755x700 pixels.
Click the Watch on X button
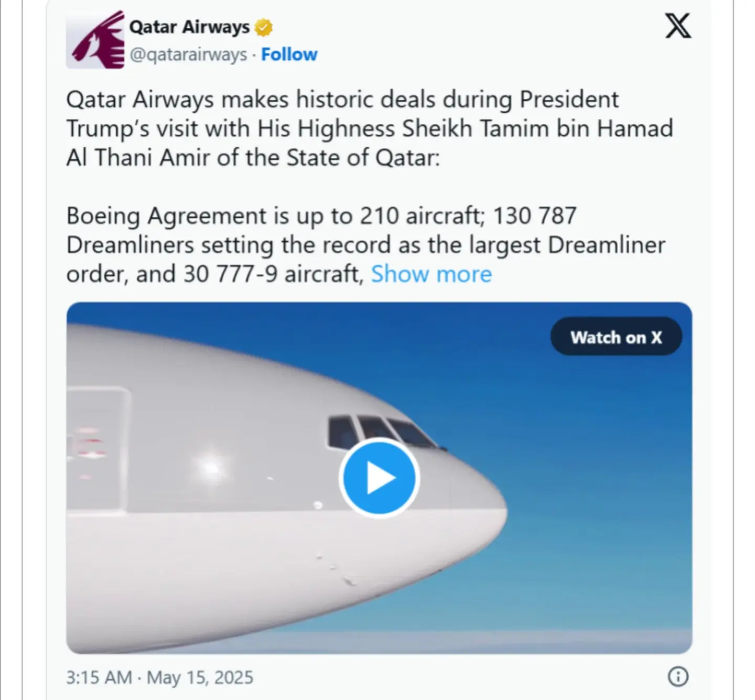616,337
